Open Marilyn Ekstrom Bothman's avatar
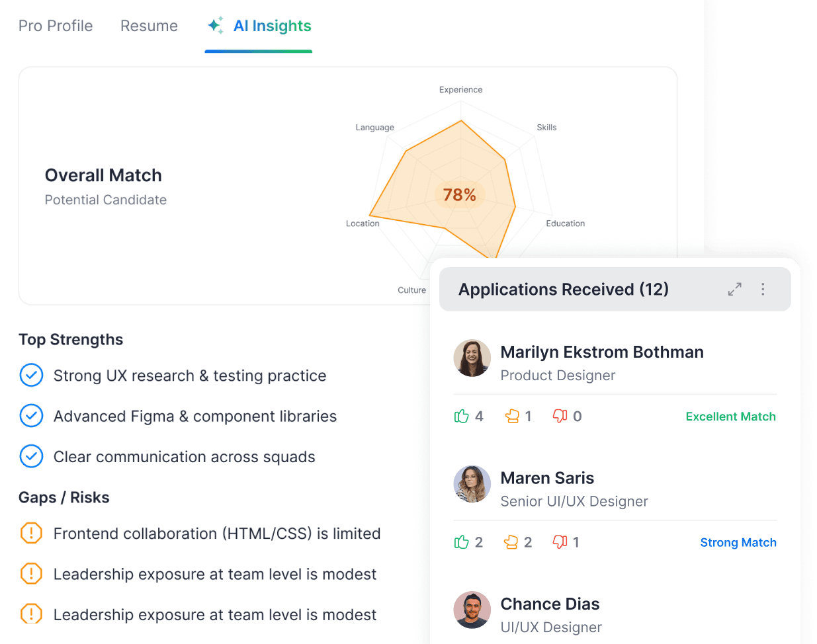 click(x=472, y=358)
